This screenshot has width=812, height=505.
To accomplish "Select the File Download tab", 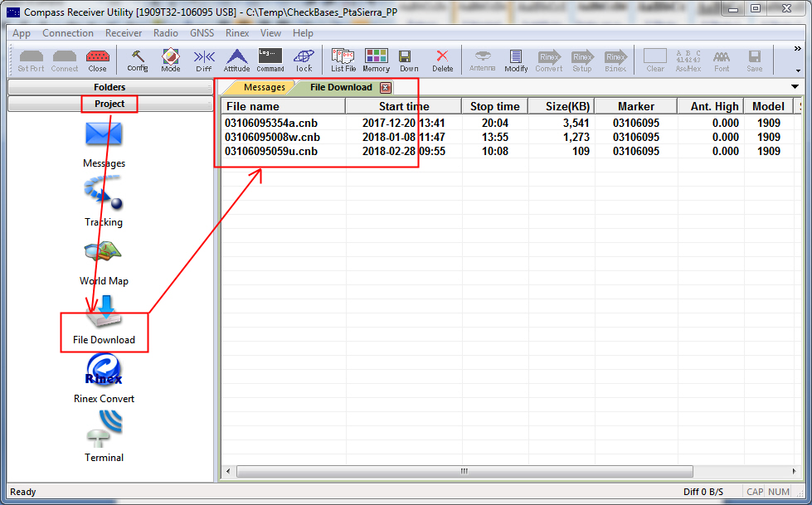I will pyautogui.click(x=341, y=88).
